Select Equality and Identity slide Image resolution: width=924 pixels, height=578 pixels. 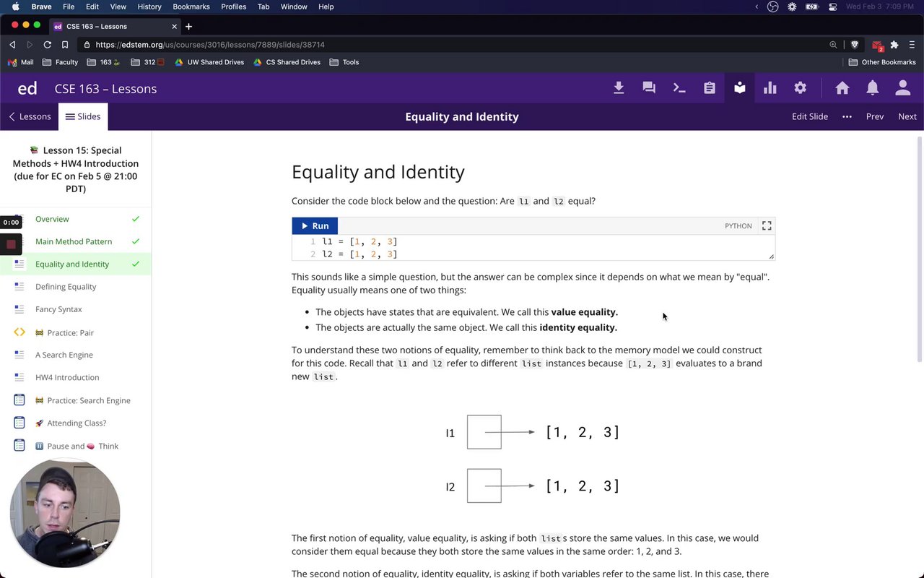coord(76,264)
